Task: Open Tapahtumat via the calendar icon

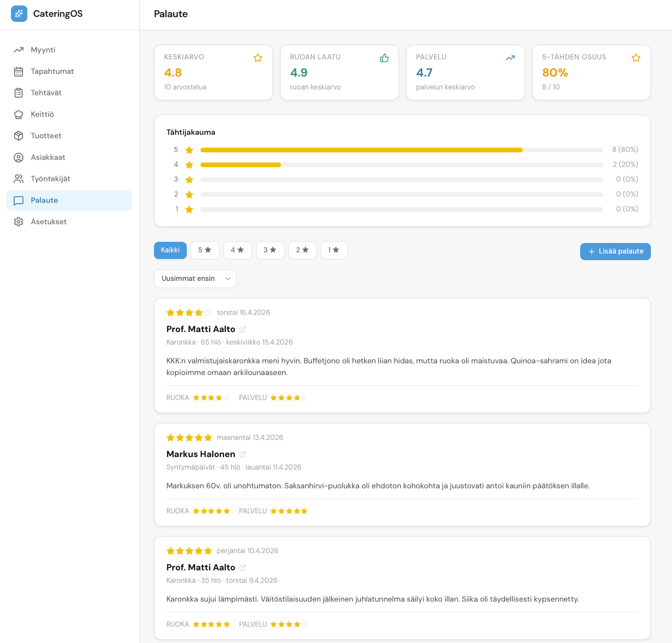Action: pos(18,71)
